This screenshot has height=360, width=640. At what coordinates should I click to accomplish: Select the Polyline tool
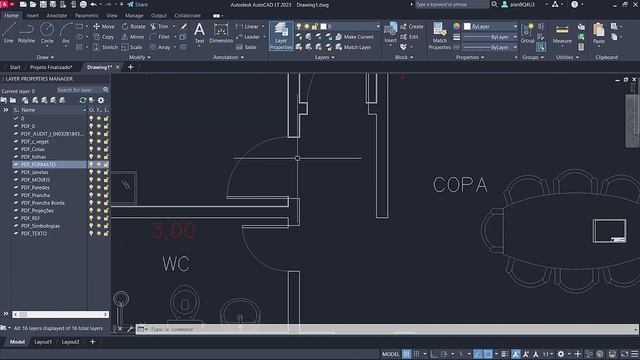(26, 33)
